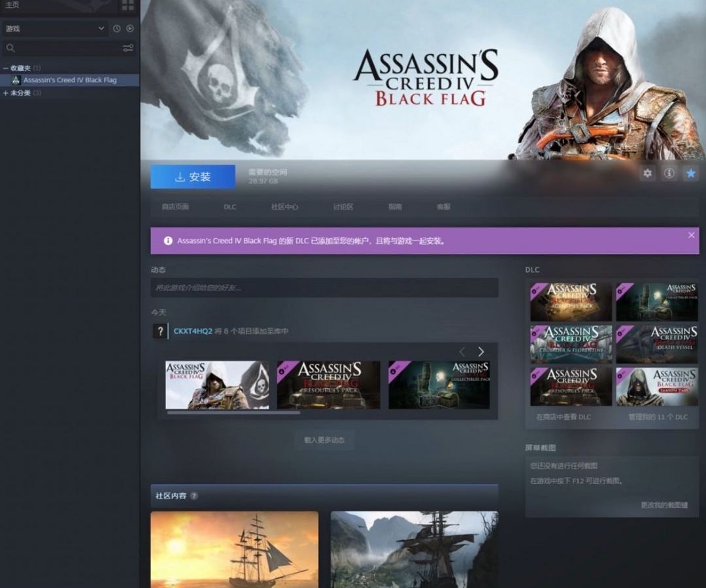The image size is (706, 588).
Task: Open the 客服 support tab
Action: [443, 207]
